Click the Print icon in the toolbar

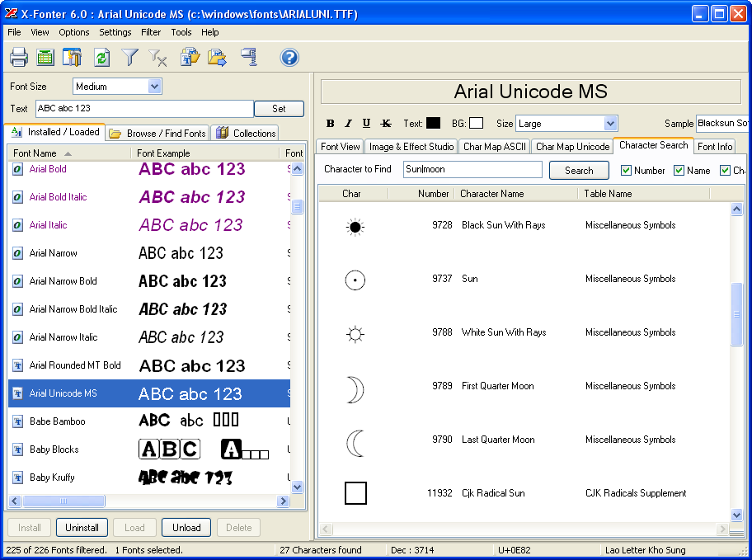(19, 57)
